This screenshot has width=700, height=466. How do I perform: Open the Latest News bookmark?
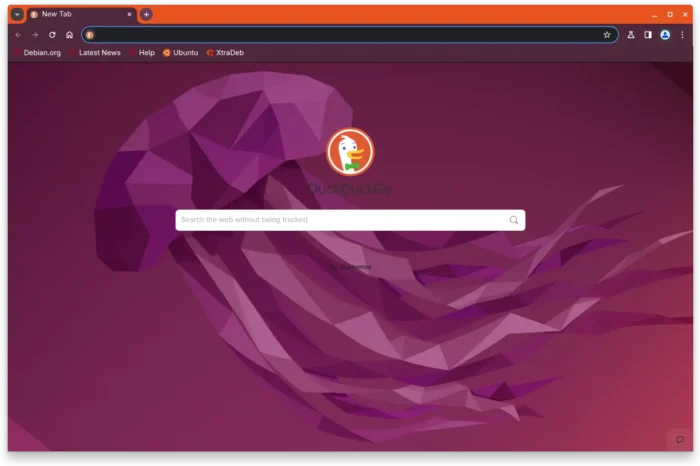click(95, 53)
